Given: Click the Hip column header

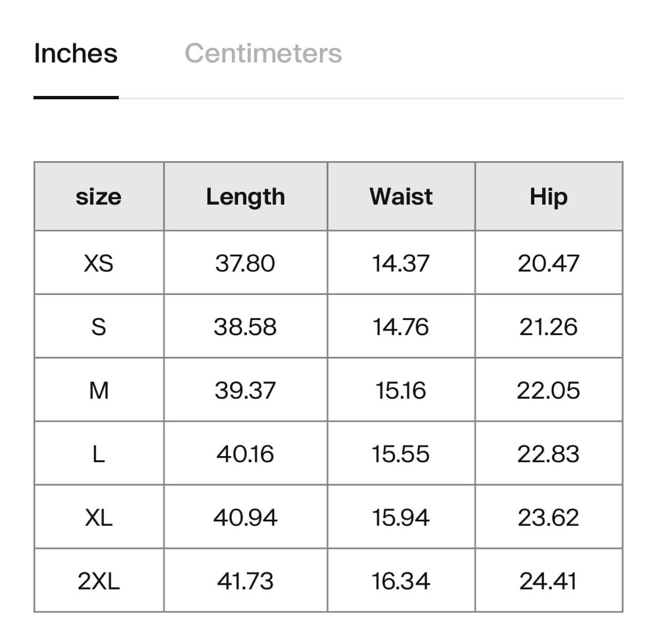Looking at the screenshot, I should pos(549,196).
